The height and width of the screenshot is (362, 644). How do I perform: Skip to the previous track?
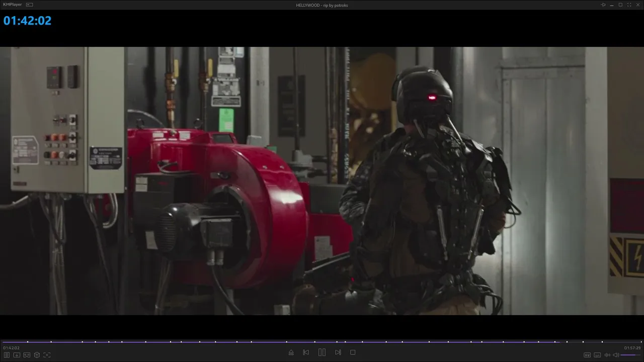pos(306,352)
